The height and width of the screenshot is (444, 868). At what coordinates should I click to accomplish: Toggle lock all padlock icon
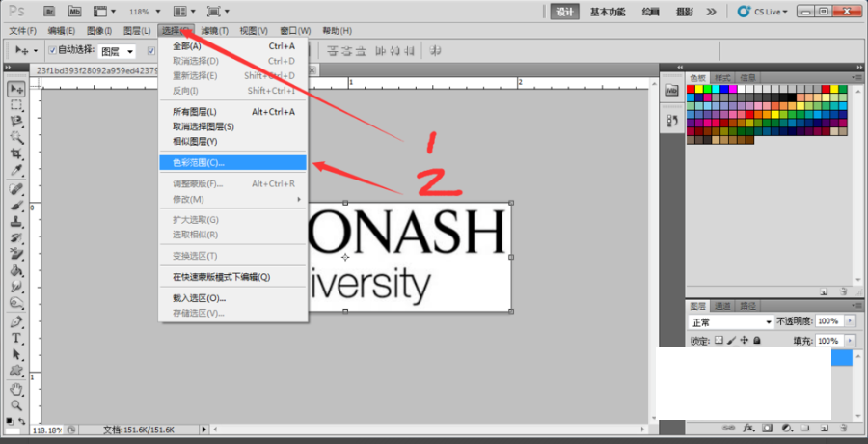(x=757, y=341)
